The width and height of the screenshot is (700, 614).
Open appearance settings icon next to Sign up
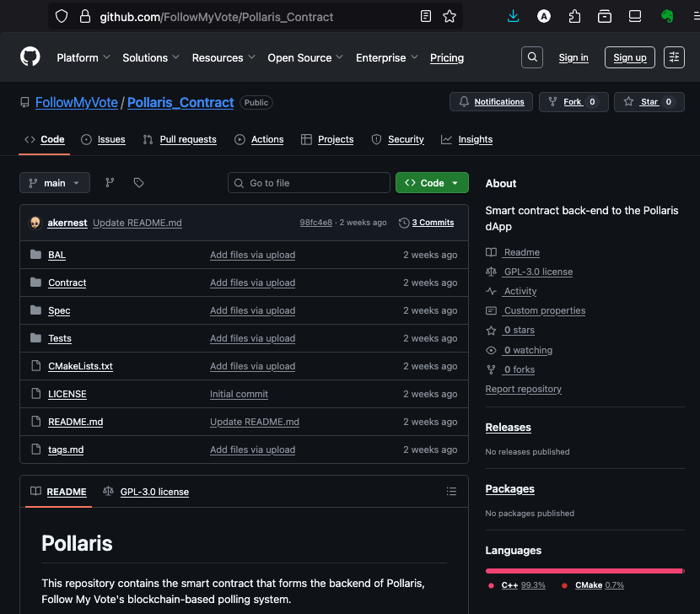(x=675, y=57)
